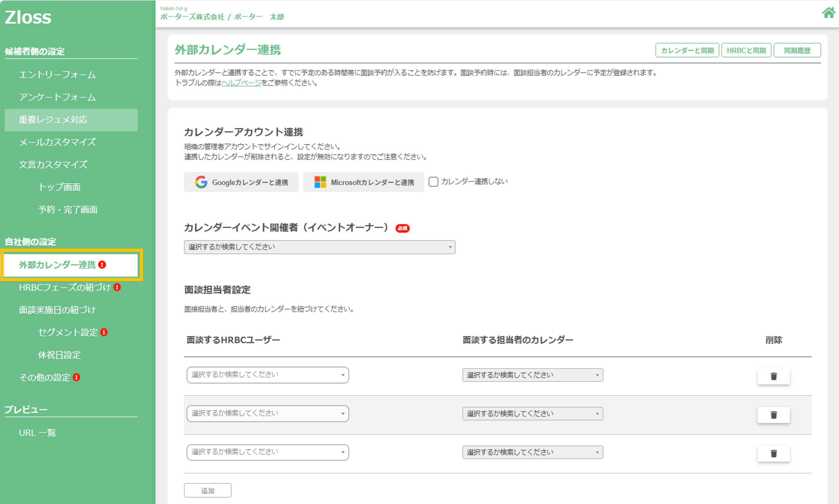
Task: Enable the カレンダー連携しない checkbox
Action: 433,182
